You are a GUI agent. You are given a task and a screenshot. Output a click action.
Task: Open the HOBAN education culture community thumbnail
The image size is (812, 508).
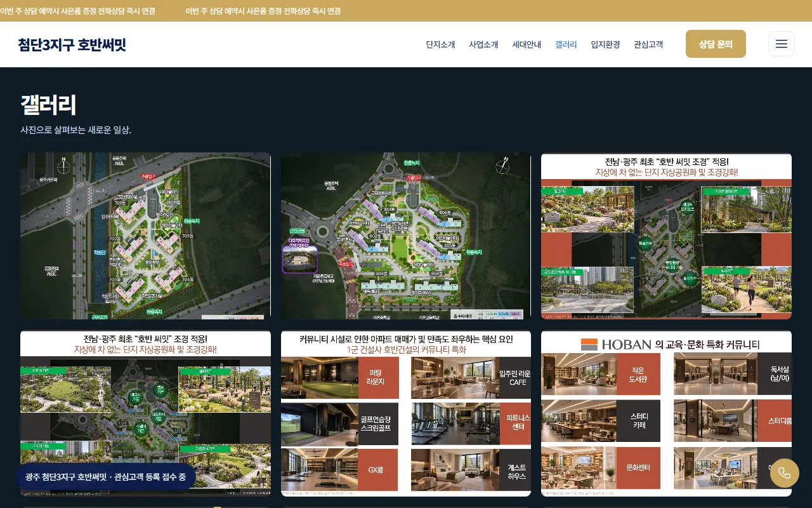coord(666,413)
